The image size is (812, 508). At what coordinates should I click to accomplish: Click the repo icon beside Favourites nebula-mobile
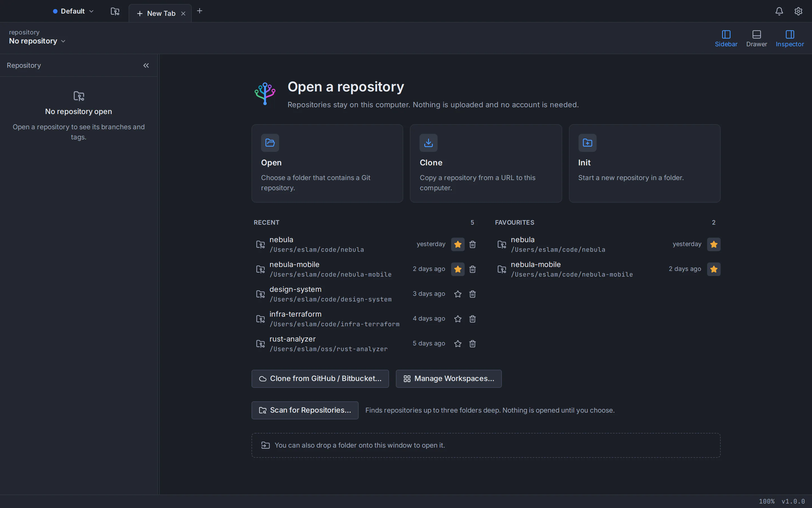pos(502,269)
